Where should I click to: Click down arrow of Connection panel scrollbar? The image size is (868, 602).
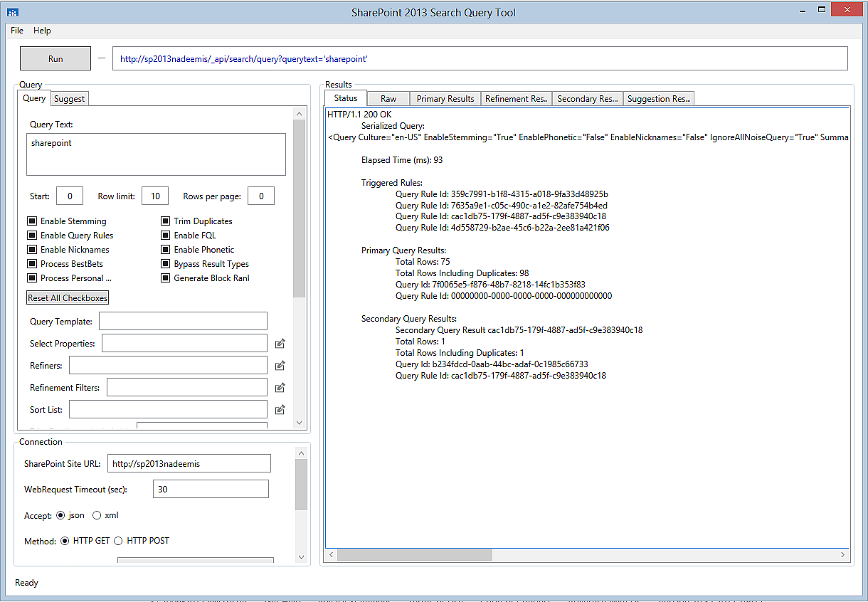point(301,557)
